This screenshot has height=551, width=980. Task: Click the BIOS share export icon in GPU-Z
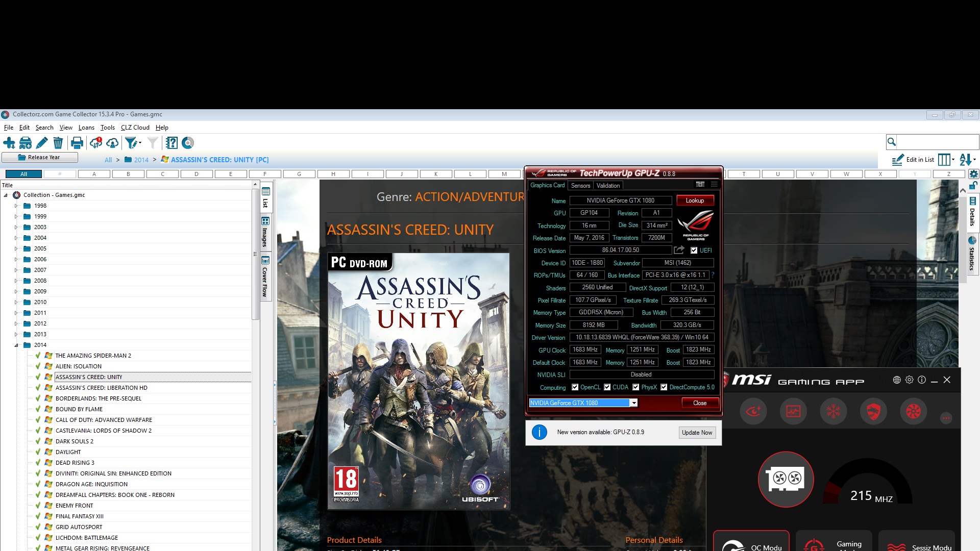coord(679,250)
